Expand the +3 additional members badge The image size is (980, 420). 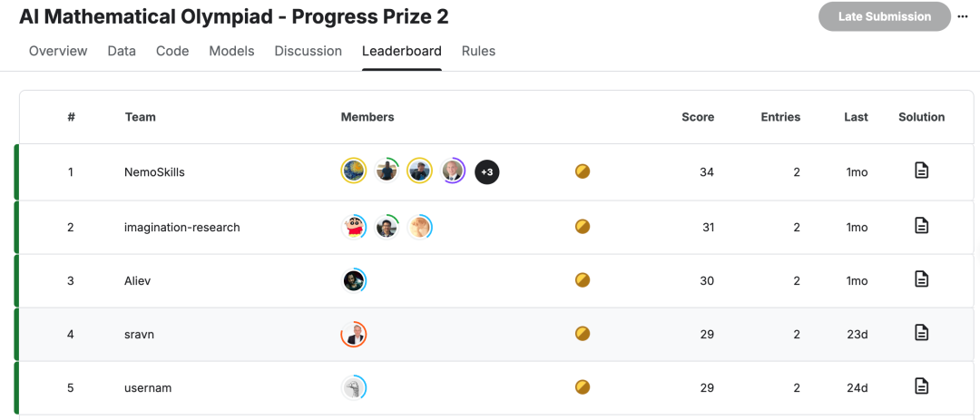[487, 171]
